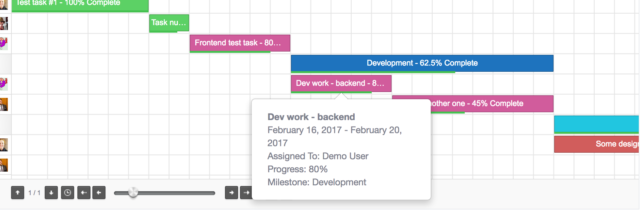Image resolution: width=644 pixels, height=216 pixels.
Task: Click the dotted left arrow scroll button
Action: tap(84, 193)
